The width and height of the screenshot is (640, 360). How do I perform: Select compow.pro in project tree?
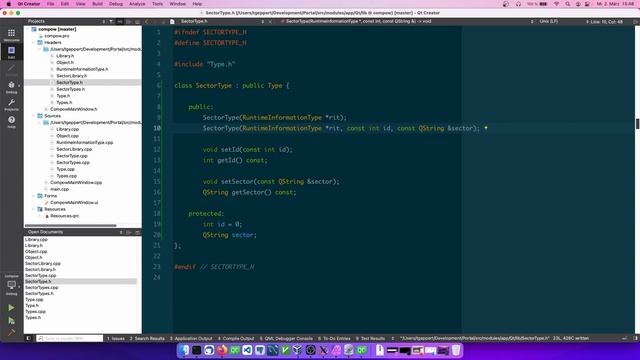point(56,36)
